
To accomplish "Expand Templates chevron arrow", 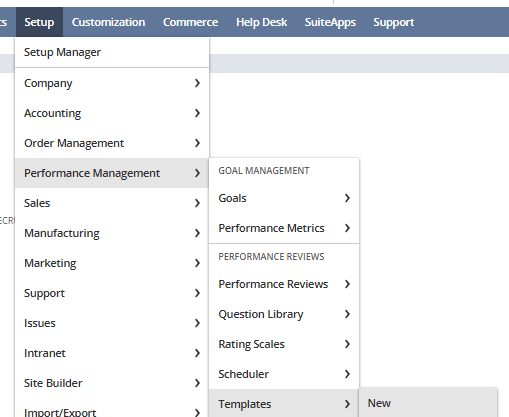I will click(347, 404).
